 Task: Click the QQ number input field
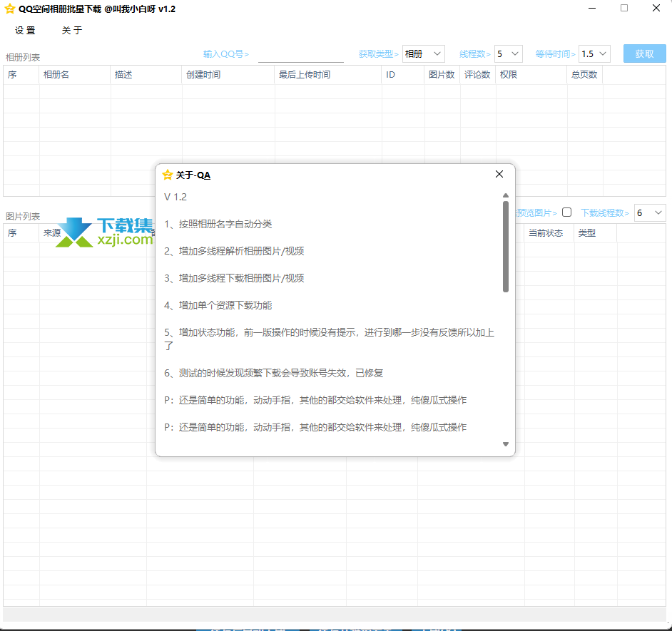[300, 54]
